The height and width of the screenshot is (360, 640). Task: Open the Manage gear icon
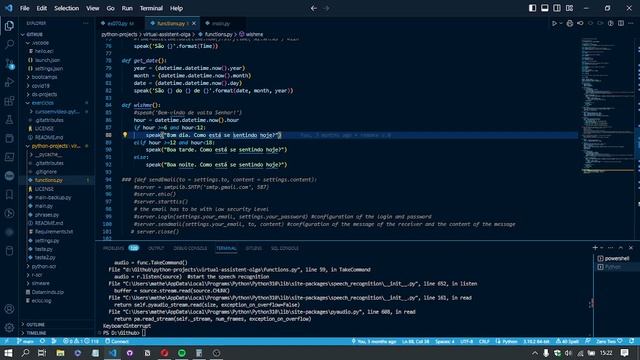point(9,327)
